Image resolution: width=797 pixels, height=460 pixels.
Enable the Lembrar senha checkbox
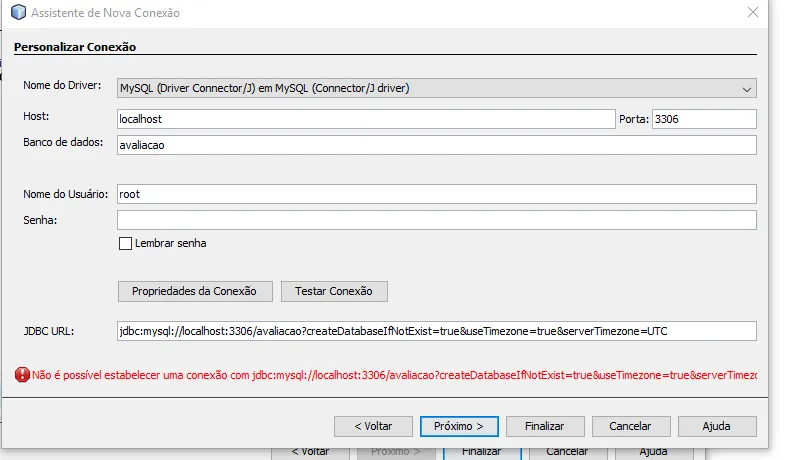pyautogui.click(x=125, y=243)
